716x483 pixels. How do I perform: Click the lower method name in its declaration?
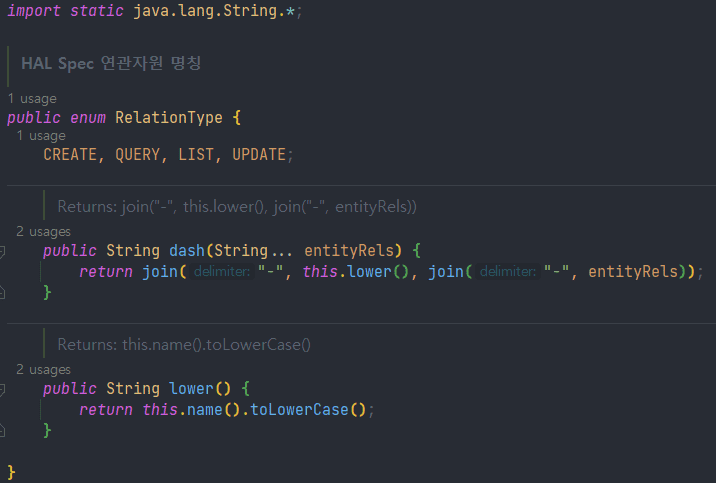(x=191, y=388)
